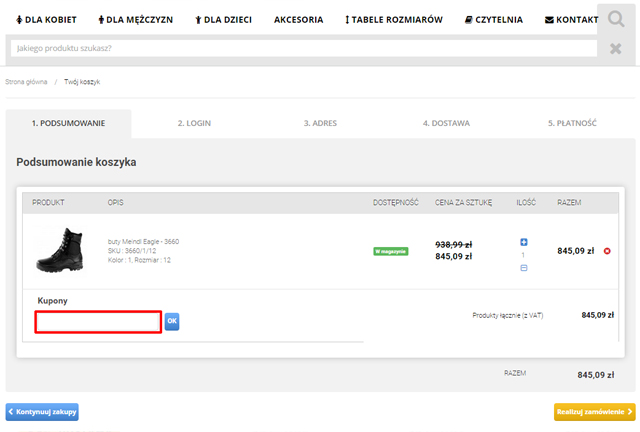Close the search bar with X icon

pyautogui.click(x=616, y=49)
